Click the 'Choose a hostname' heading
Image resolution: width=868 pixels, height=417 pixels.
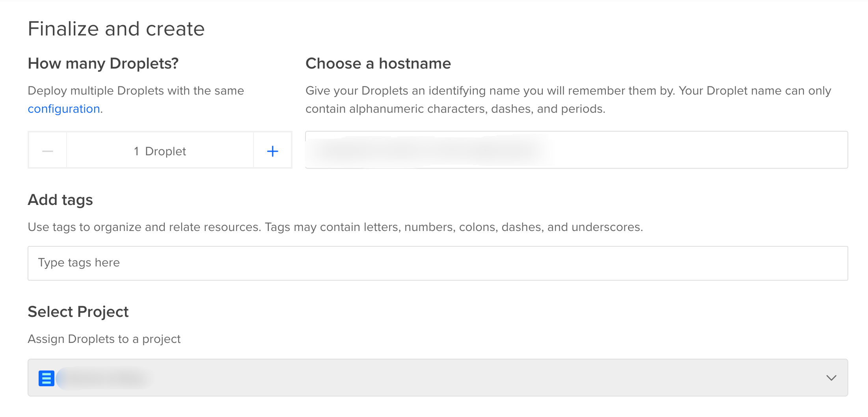378,63
